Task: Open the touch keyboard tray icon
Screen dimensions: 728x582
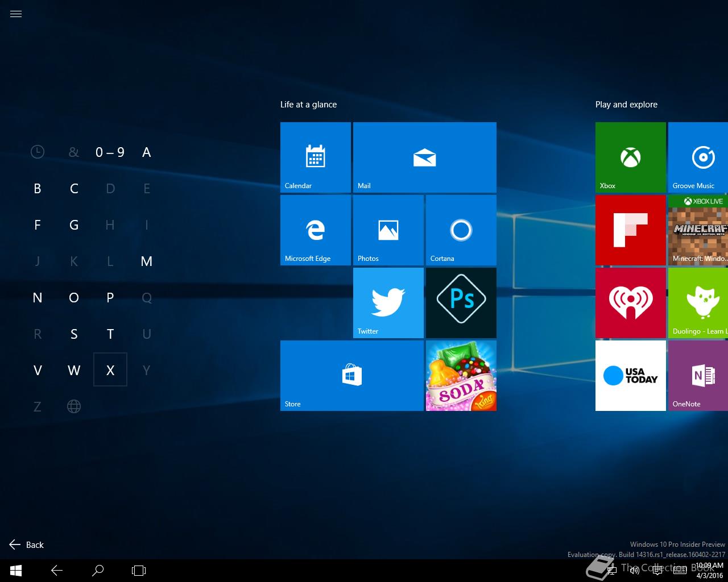Action: coord(680,570)
